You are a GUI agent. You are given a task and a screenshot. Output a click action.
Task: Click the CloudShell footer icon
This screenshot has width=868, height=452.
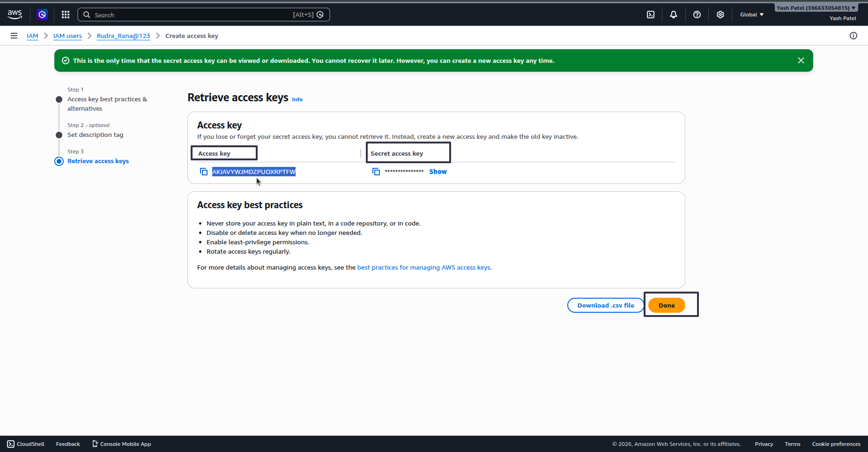point(11,444)
